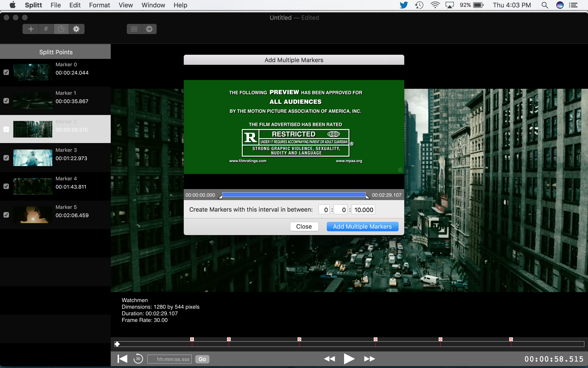Open Spotlight search in the menu bar
The image size is (588, 368).
tap(545, 5)
